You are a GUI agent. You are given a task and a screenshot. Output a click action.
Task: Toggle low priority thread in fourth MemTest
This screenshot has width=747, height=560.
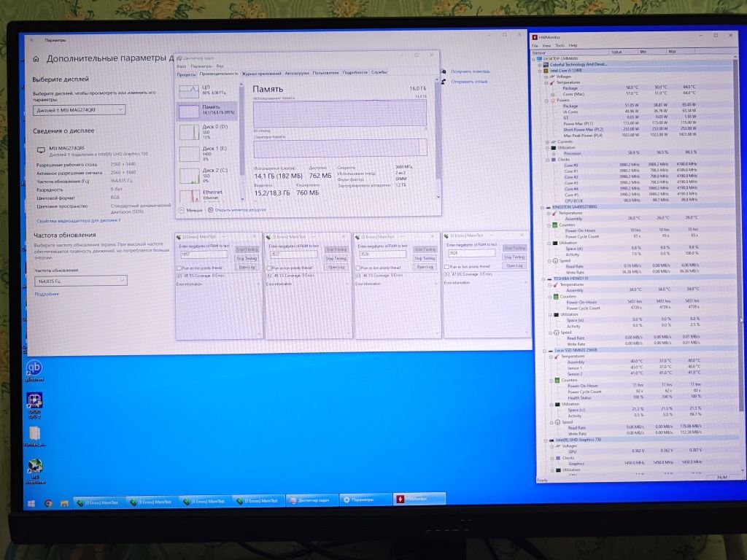coord(447,267)
